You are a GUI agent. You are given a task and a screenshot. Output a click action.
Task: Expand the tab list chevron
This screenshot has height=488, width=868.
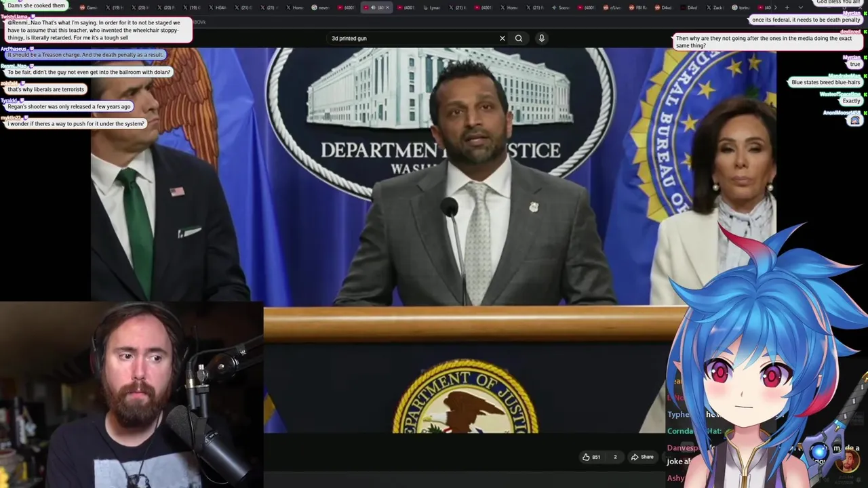801,7
